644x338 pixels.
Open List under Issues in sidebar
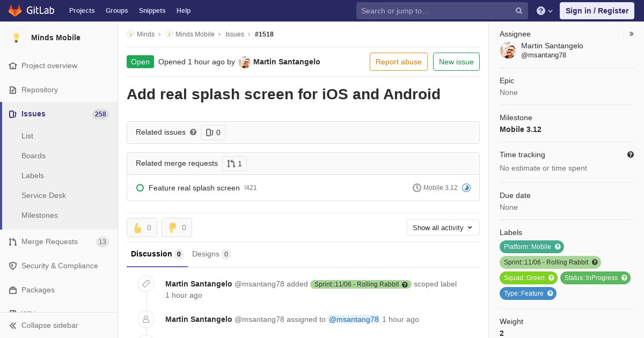tap(27, 136)
